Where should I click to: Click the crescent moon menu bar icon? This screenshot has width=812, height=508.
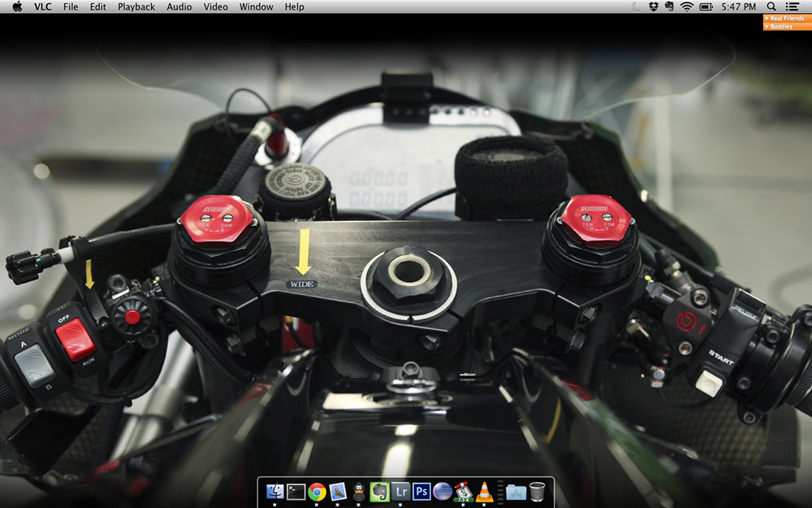pos(636,7)
